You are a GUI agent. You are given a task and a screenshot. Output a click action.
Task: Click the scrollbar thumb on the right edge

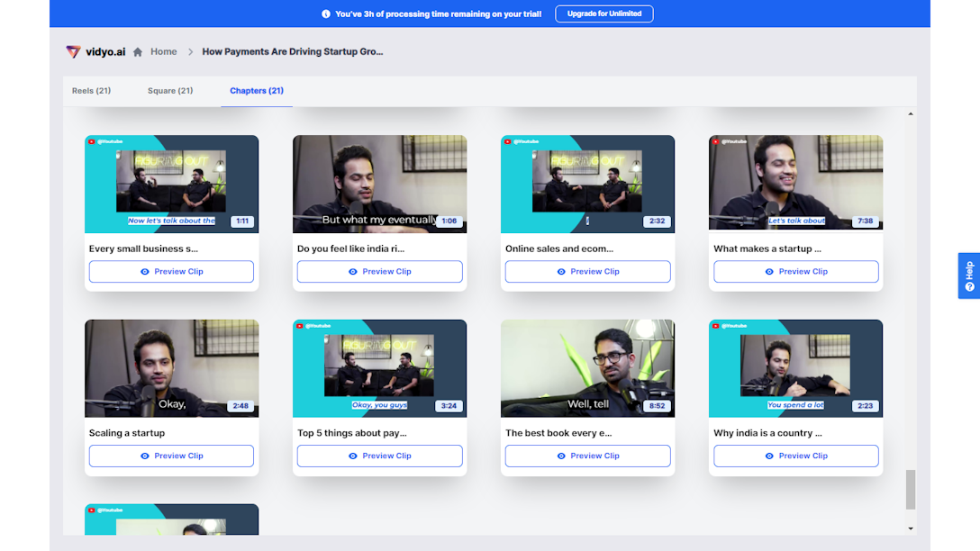tap(911, 491)
